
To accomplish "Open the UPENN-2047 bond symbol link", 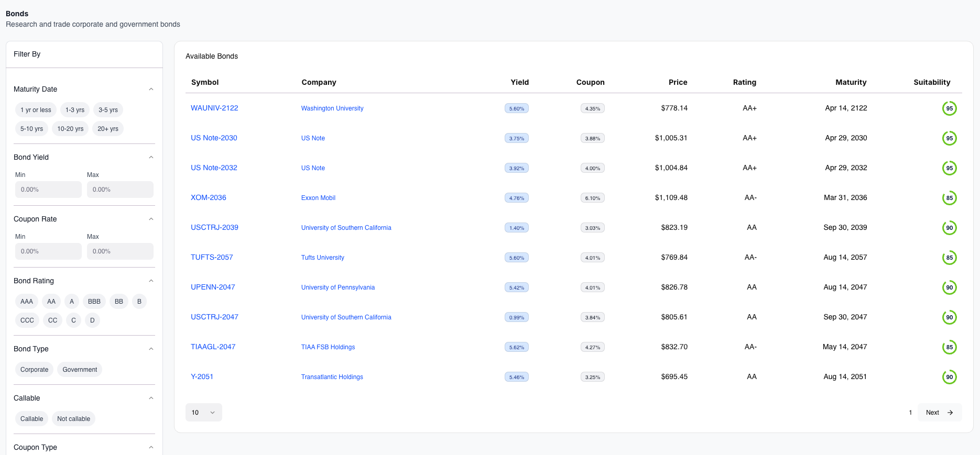I will 213,287.
